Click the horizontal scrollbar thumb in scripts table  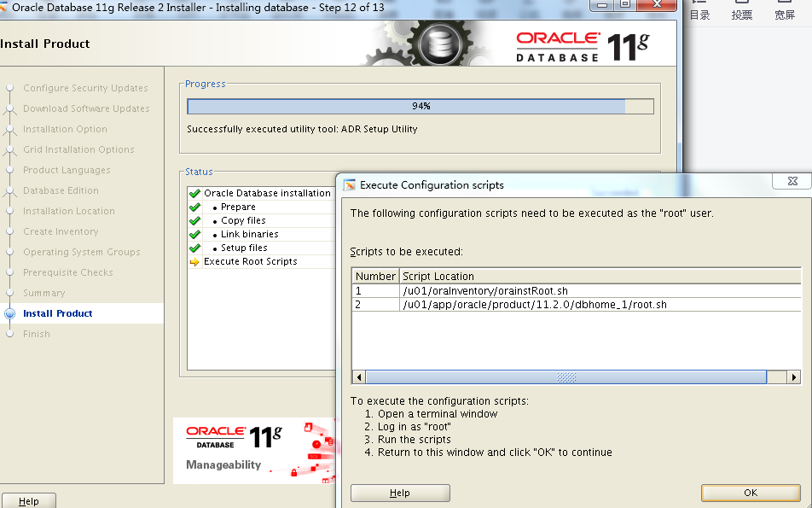[566, 377]
